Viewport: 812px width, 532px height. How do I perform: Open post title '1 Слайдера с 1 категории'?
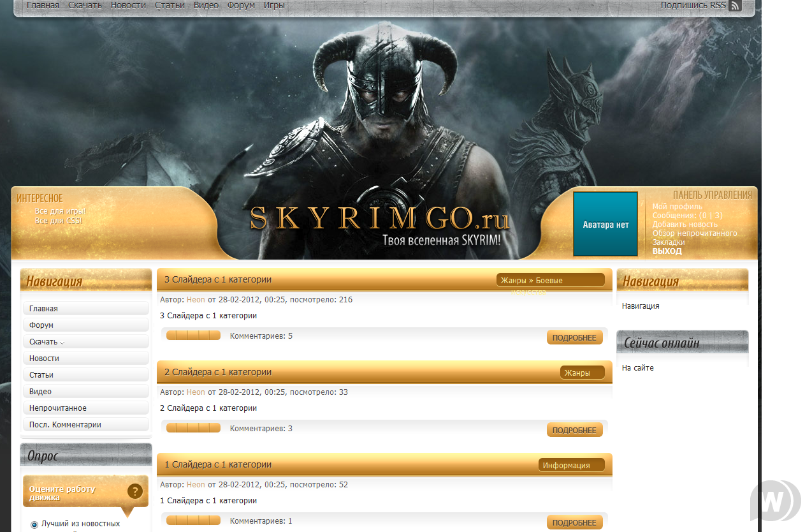[x=218, y=464]
